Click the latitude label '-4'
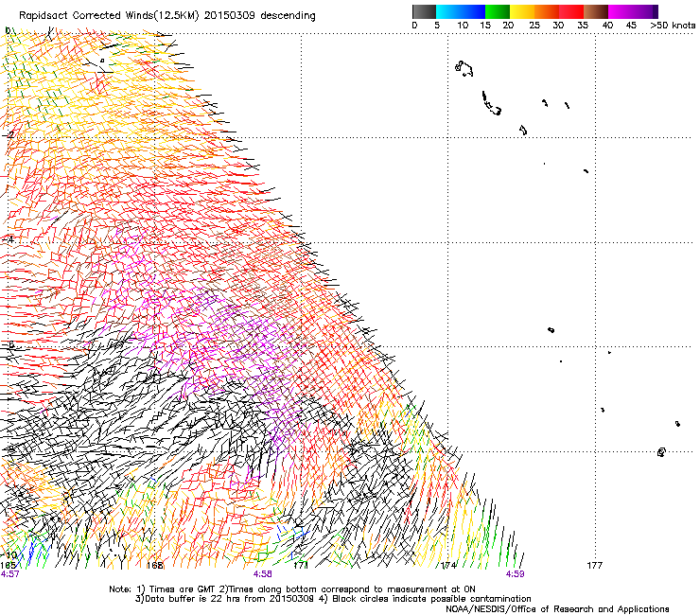700x615 pixels. (8, 239)
